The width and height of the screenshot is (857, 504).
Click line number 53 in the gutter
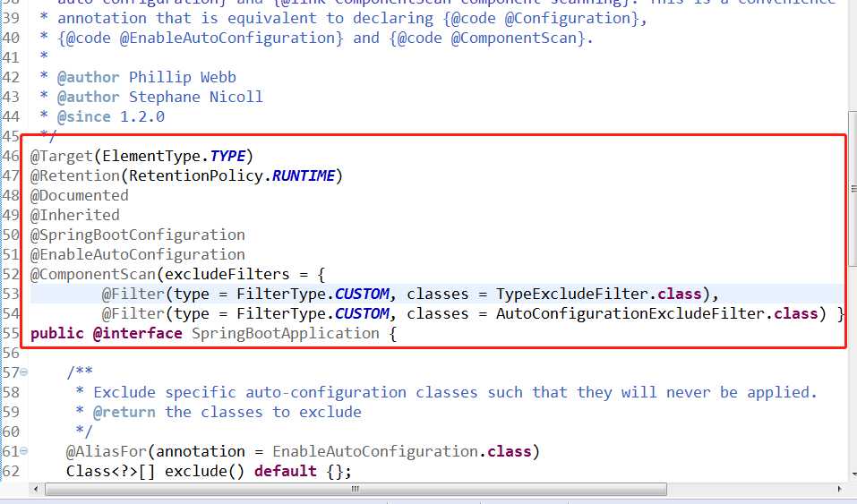(x=11, y=295)
